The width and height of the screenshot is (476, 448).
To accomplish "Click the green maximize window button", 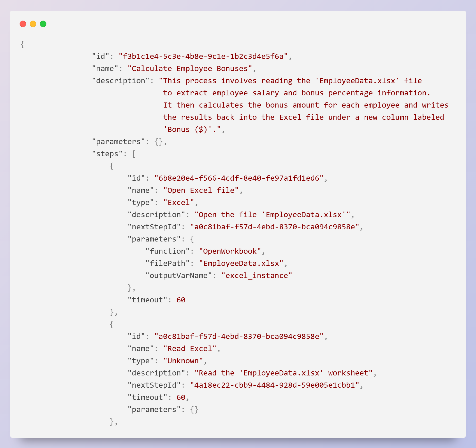I will click(43, 24).
